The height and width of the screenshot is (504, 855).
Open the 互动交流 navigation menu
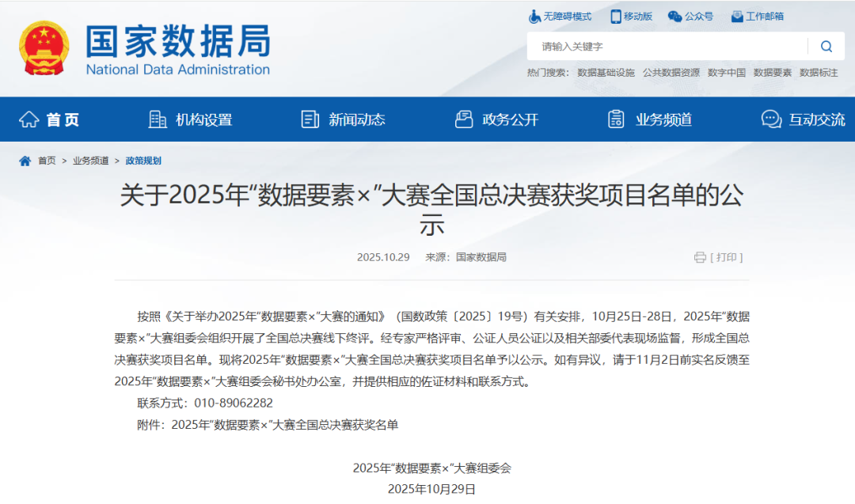point(803,119)
